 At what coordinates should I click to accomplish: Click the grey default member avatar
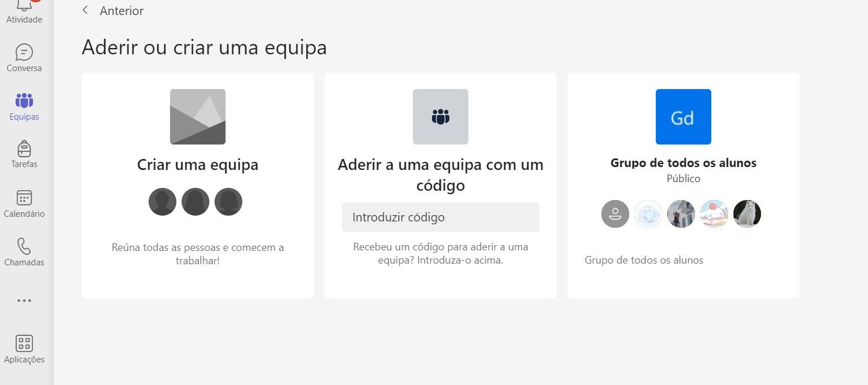[x=615, y=214]
